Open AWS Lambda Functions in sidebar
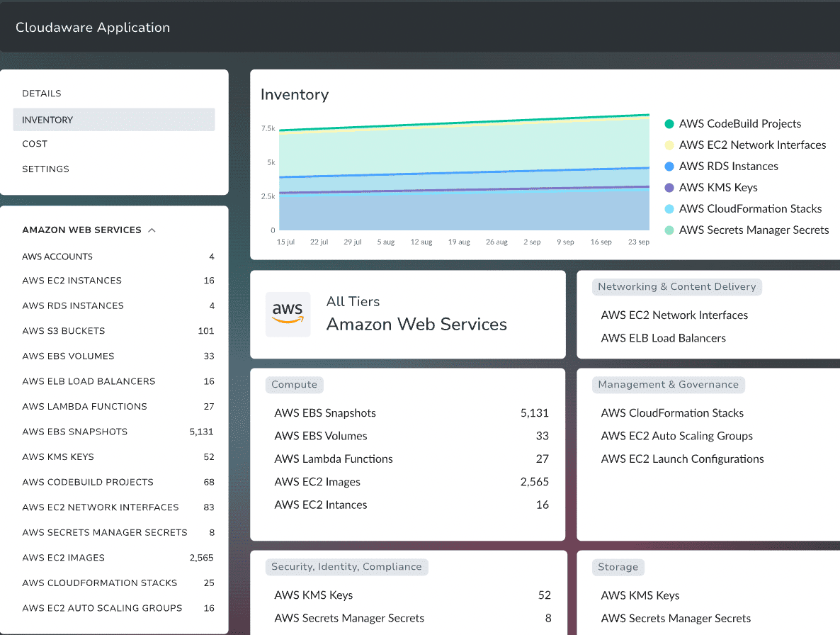This screenshot has width=840, height=635. click(85, 406)
